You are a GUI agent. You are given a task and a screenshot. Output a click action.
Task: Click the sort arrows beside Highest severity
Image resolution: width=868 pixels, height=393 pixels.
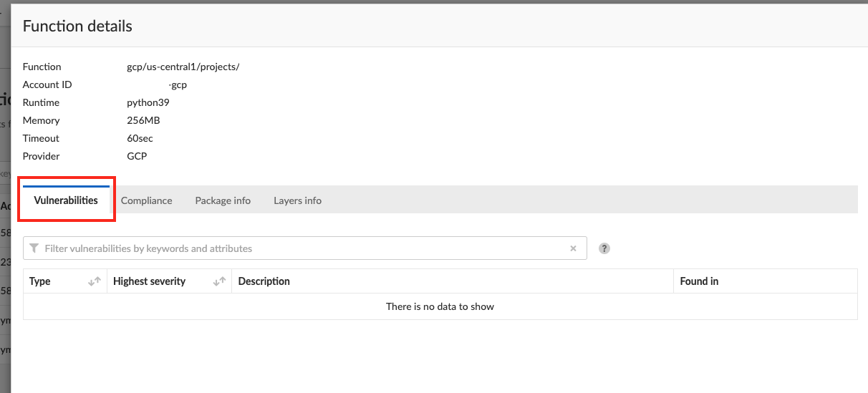pos(219,281)
